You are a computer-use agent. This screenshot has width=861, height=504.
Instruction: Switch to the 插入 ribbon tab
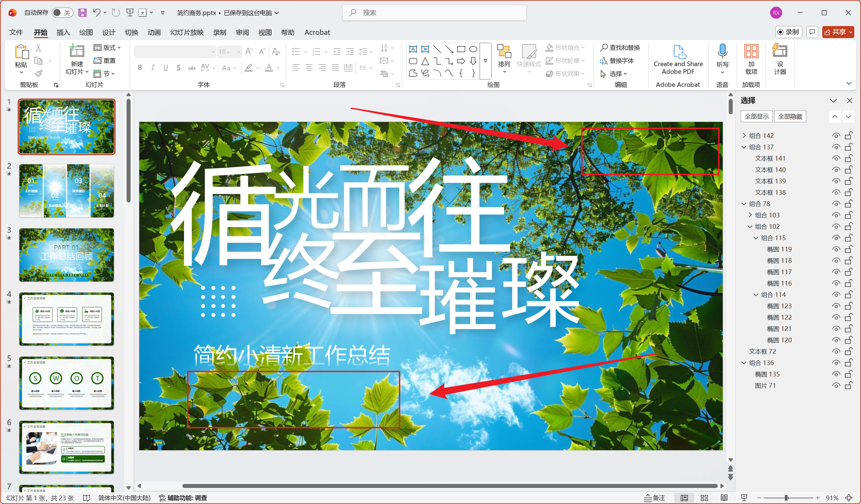tap(63, 32)
